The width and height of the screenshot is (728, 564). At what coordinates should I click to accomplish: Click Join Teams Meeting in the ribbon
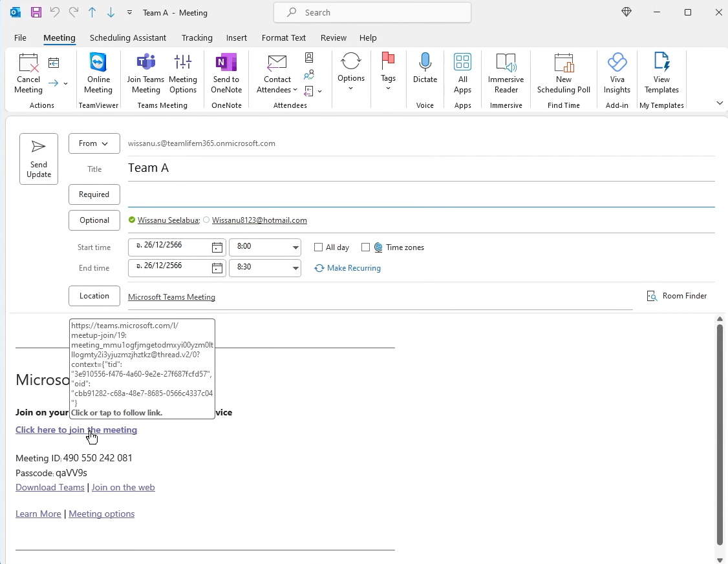[145, 74]
